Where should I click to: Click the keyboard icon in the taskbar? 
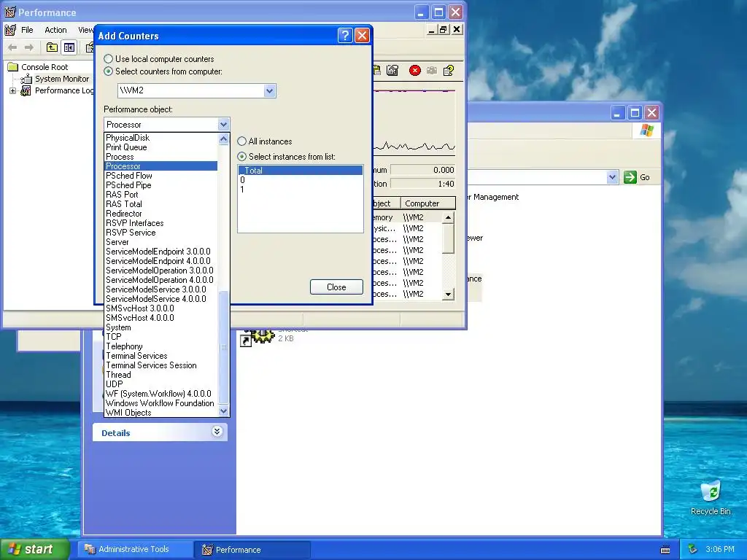coord(665,550)
